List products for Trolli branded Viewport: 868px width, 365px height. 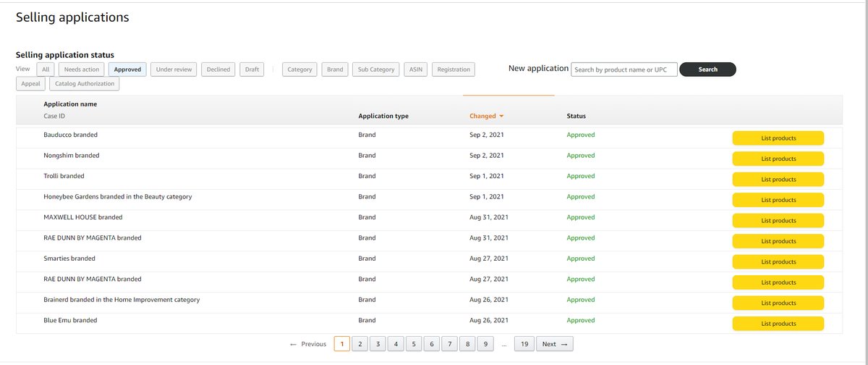[778, 179]
